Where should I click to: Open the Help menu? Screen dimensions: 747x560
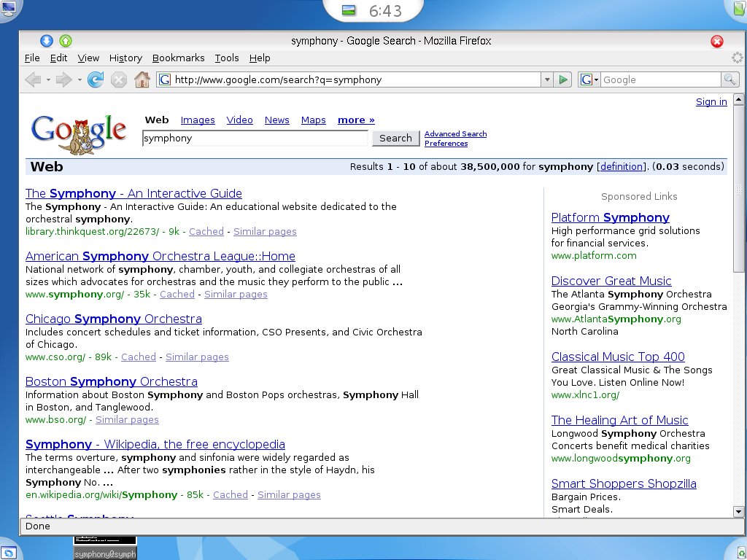[260, 58]
